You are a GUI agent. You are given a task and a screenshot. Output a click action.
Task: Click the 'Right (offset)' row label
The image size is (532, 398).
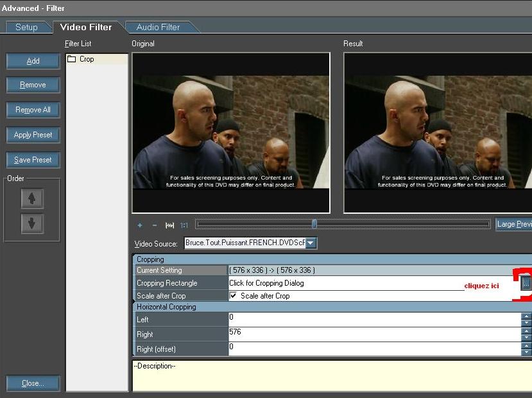click(x=156, y=349)
